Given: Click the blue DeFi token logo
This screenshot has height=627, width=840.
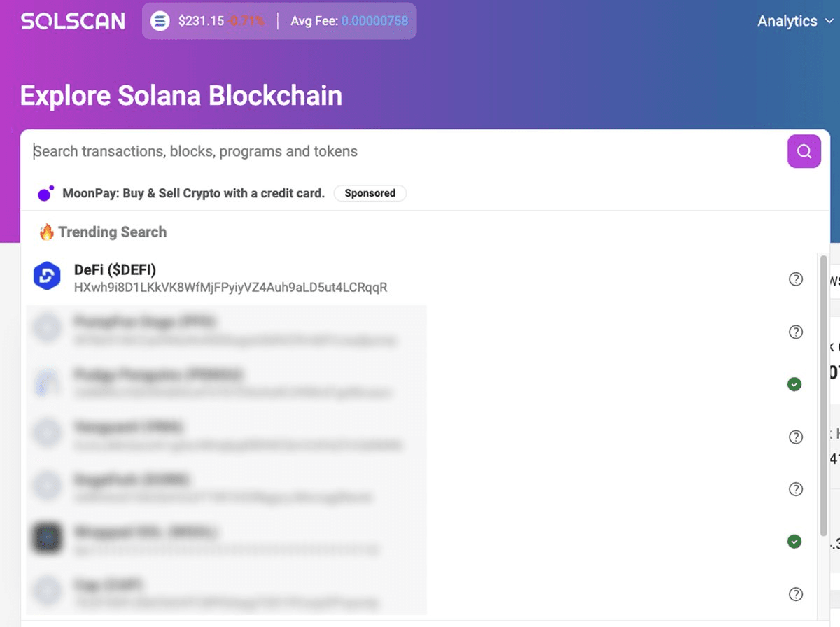Looking at the screenshot, I should point(47,277).
